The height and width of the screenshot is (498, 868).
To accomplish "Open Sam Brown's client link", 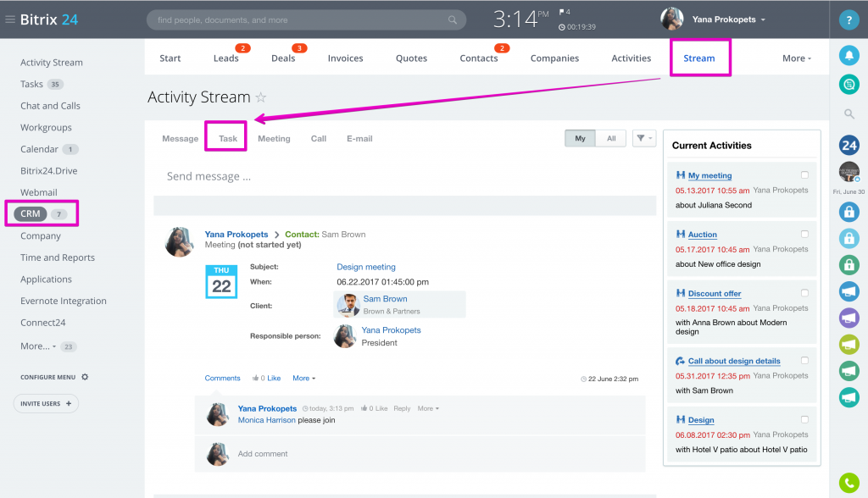I will tap(385, 299).
